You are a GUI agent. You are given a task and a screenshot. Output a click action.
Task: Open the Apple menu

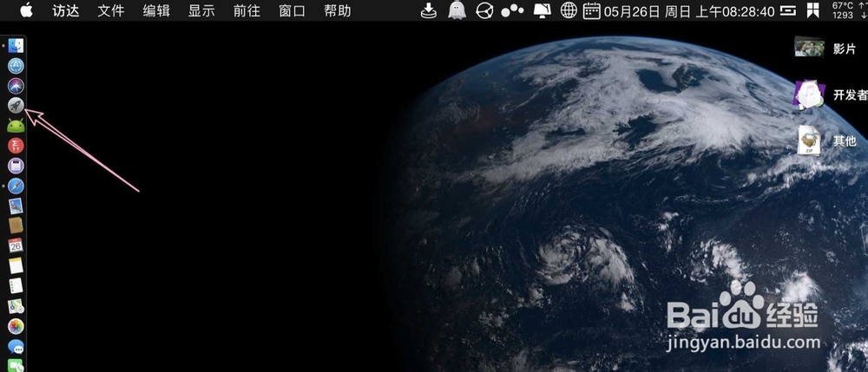pos(26,10)
